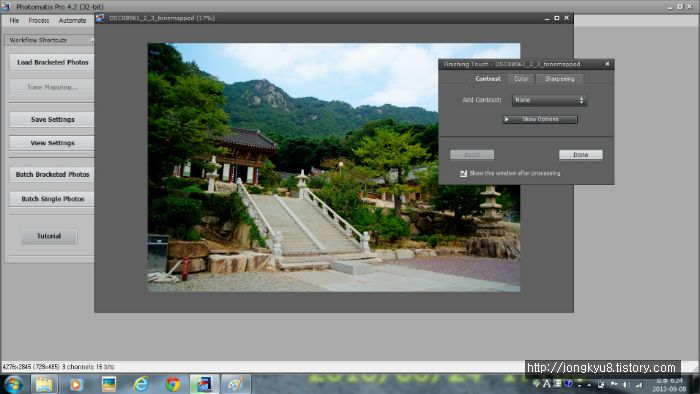This screenshot has height=394, width=700.
Task: Open the Process menu
Action: pyautogui.click(x=39, y=21)
